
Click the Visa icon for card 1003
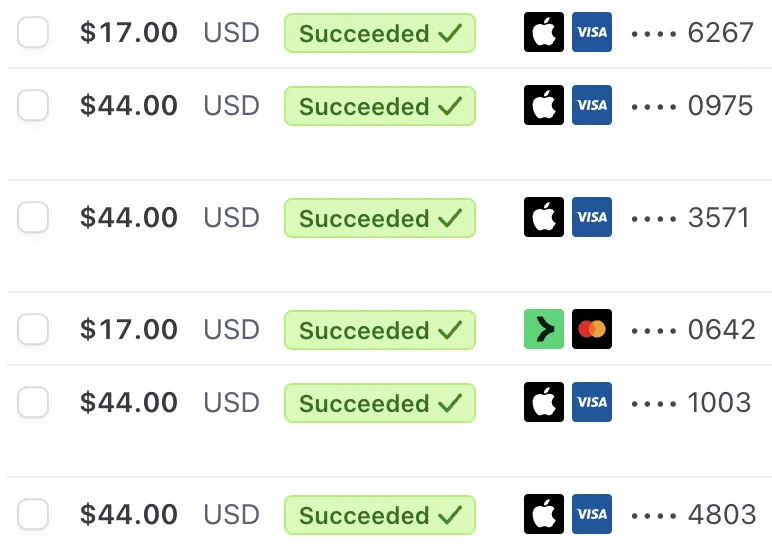click(x=592, y=402)
